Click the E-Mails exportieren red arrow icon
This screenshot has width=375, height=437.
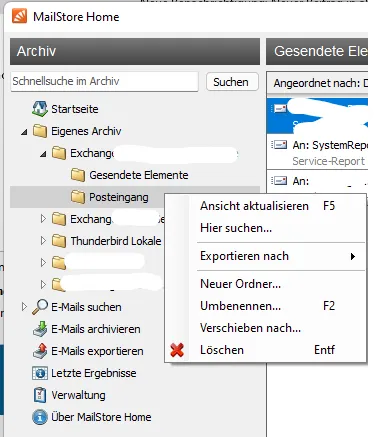40,351
